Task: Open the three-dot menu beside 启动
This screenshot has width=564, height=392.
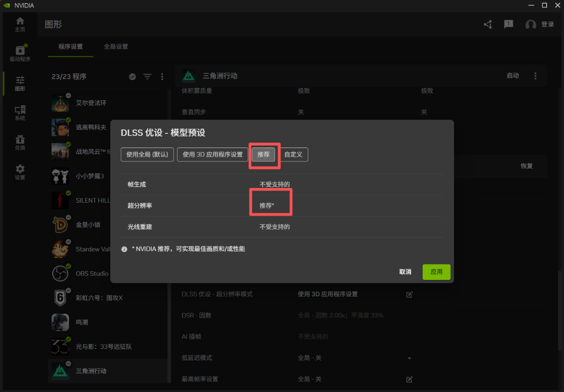Action: pyautogui.click(x=536, y=76)
